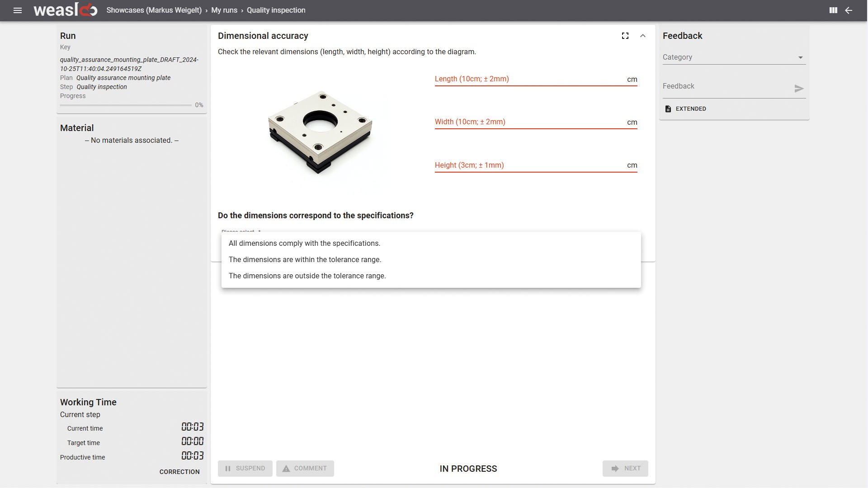Click the weasl logo
The image size is (868, 488).
click(x=65, y=10)
